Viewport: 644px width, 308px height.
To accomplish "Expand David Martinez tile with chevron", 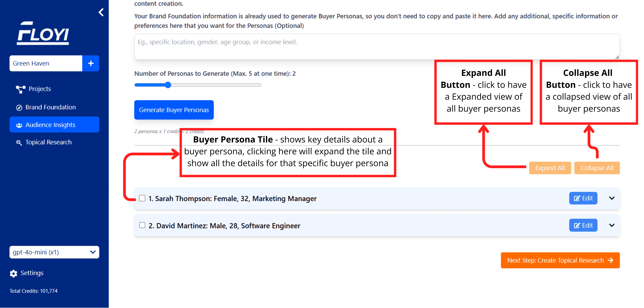I will pyautogui.click(x=612, y=225).
